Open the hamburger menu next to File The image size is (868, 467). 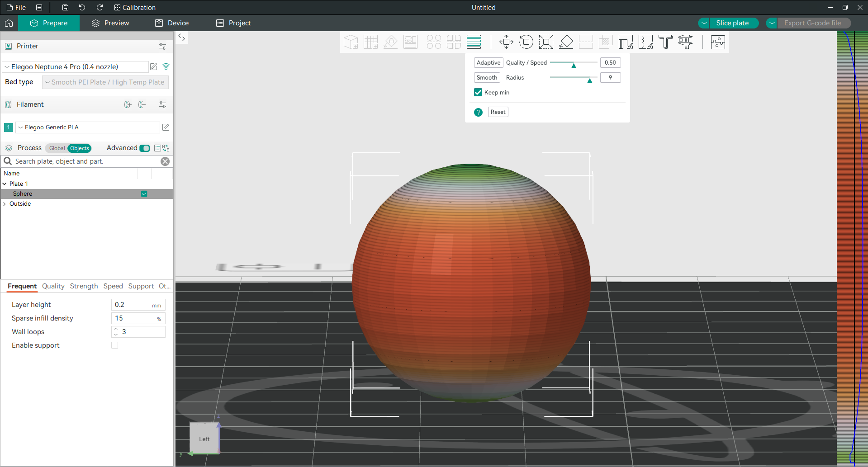click(x=39, y=7)
